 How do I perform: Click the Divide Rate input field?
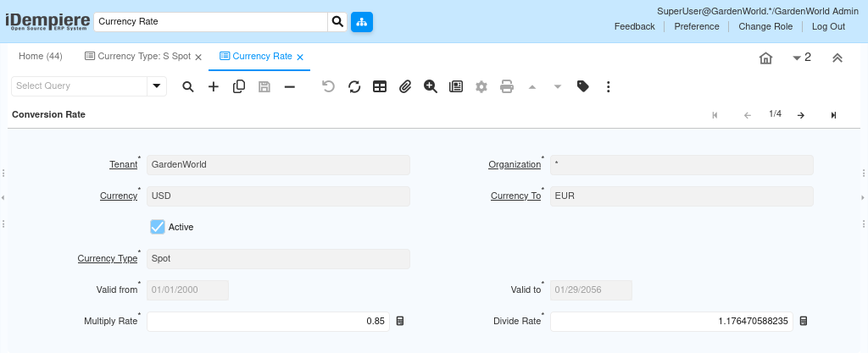tap(671, 322)
